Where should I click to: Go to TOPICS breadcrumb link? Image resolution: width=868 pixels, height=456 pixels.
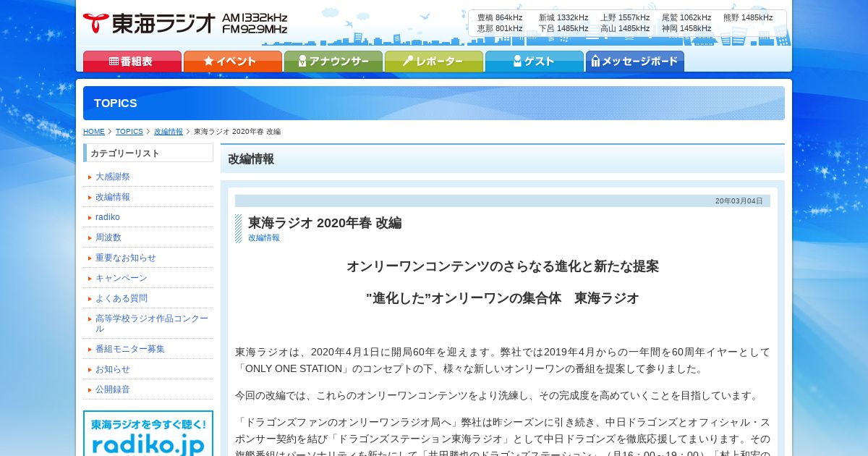(129, 132)
